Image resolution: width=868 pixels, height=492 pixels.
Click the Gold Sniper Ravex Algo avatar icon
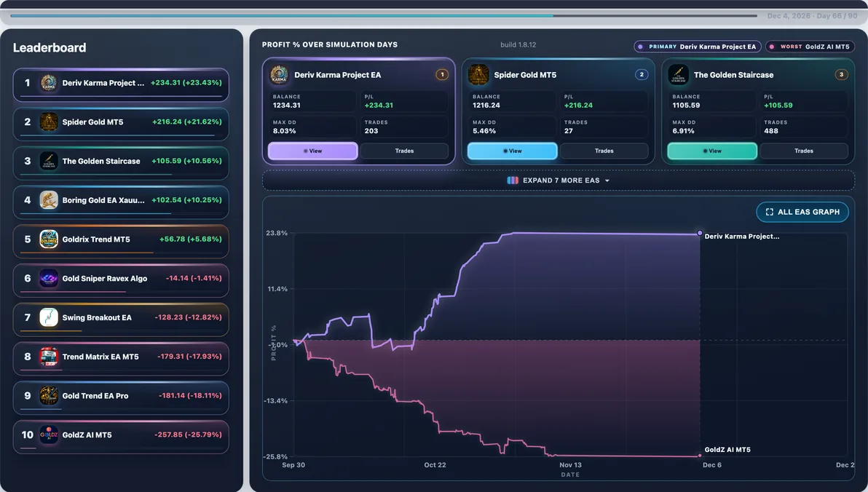click(49, 278)
